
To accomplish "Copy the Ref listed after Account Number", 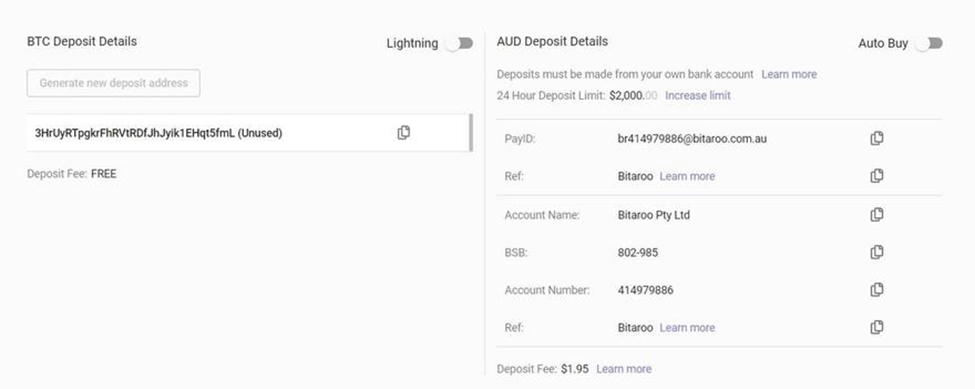I will pos(877,327).
